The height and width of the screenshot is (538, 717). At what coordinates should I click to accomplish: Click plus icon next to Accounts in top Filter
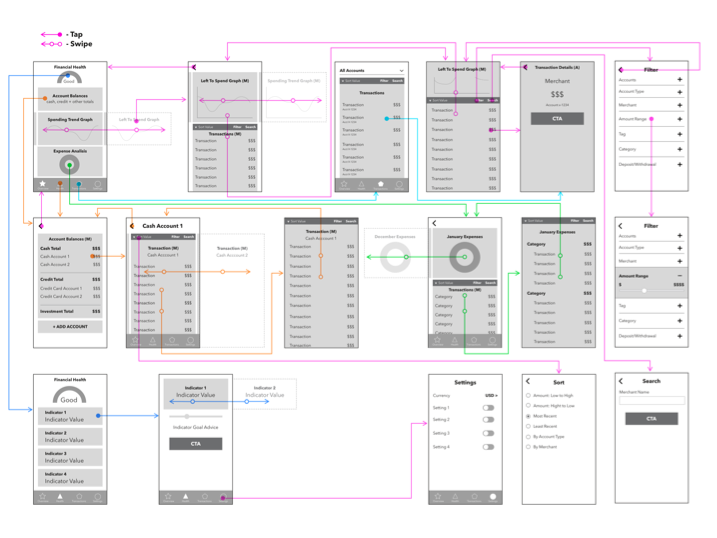click(680, 80)
